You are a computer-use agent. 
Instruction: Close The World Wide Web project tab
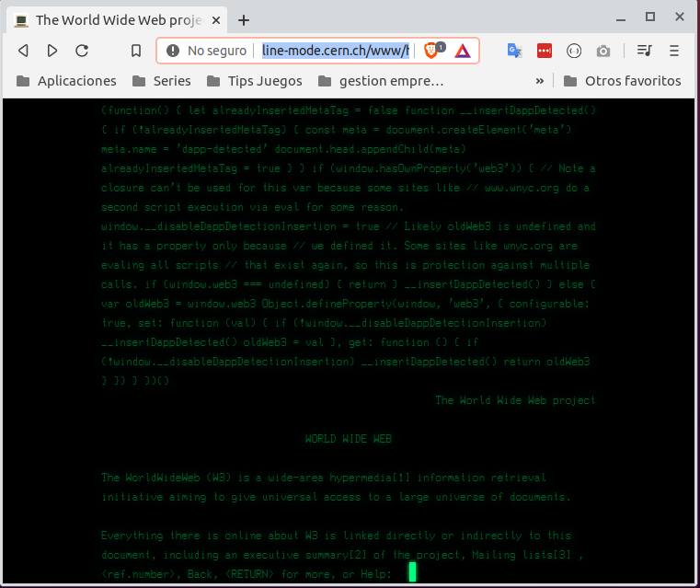[x=216, y=20]
